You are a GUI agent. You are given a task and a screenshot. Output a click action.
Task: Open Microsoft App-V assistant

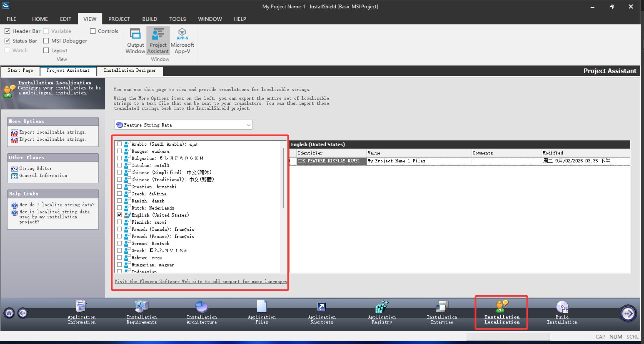(182, 41)
